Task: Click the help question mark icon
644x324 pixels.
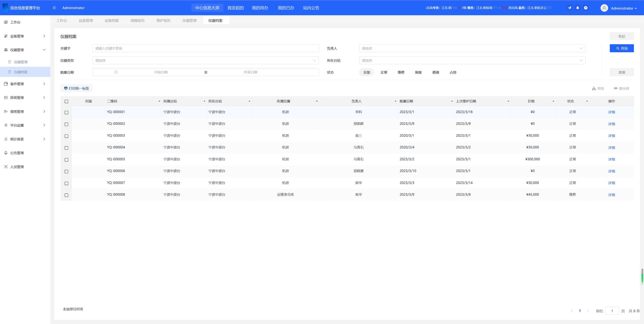Action: click(585, 8)
